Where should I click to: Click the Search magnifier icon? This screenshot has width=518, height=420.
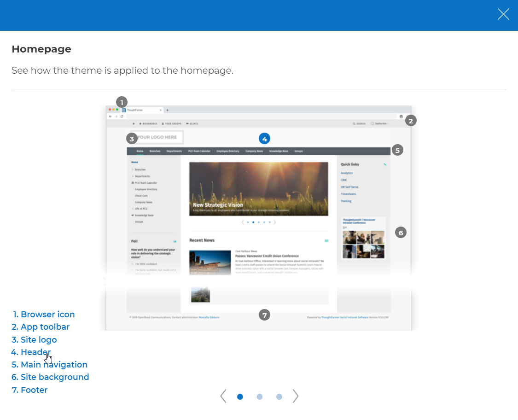(x=354, y=123)
